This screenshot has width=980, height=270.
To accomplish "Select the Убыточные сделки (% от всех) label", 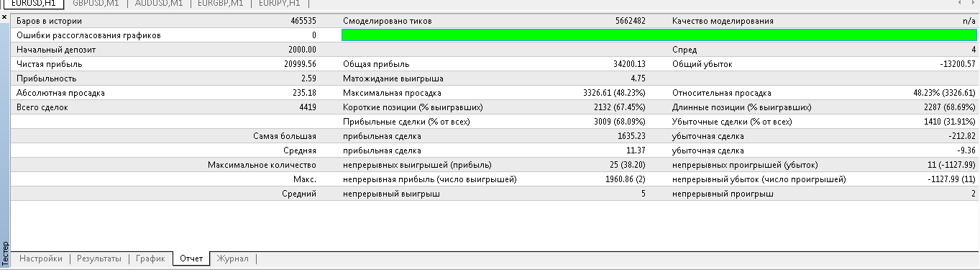I will tap(733, 122).
